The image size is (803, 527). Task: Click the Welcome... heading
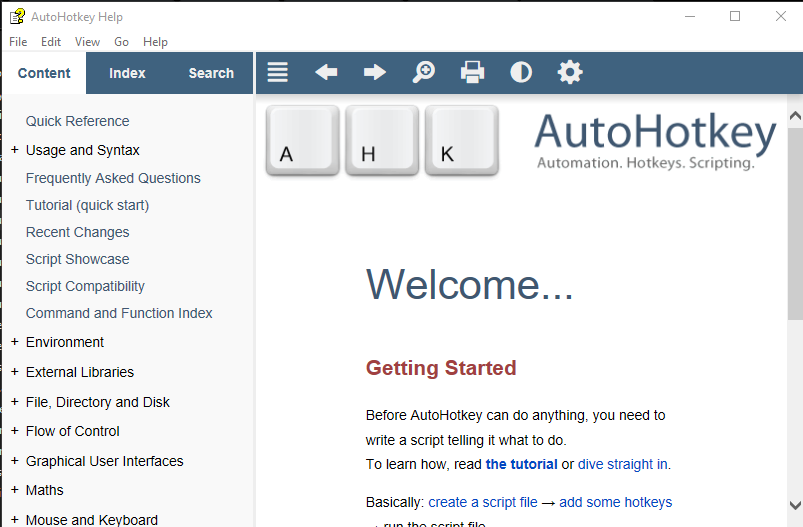(470, 284)
